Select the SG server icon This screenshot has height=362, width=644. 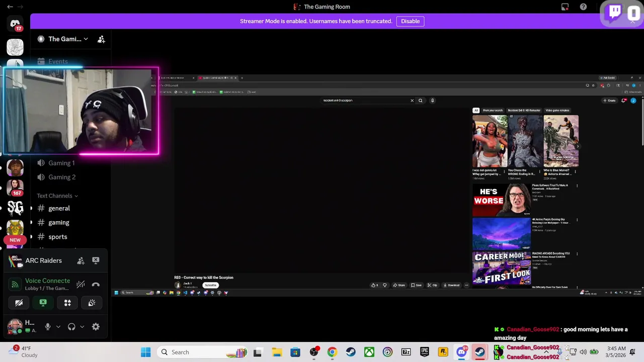[15, 208]
